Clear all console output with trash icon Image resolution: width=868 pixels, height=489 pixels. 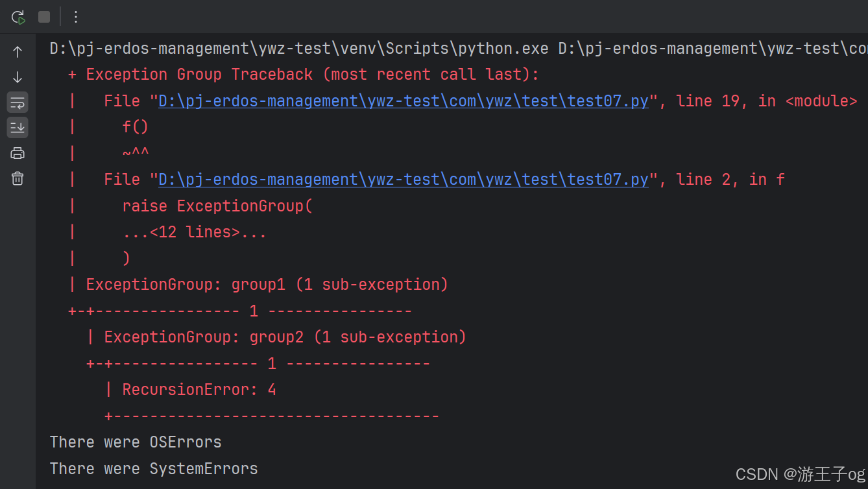pyautogui.click(x=18, y=178)
